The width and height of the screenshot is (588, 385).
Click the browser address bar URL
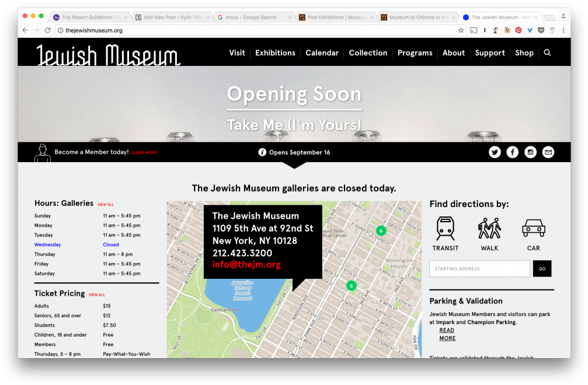pyautogui.click(x=94, y=30)
